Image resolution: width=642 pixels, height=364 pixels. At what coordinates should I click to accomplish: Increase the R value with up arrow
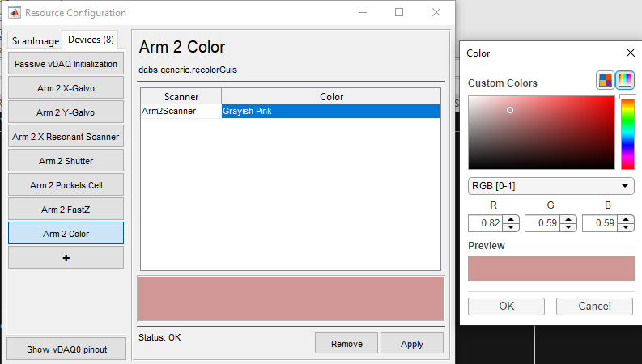pos(511,220)
